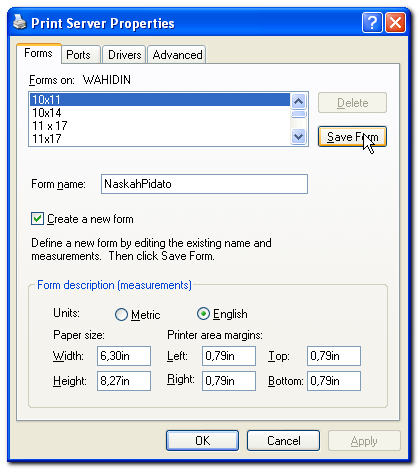Image resolution: width=418 pixels, height=469 pixels.
Task: Select the 10x11 form in list
Action: [x=160, y=100]
